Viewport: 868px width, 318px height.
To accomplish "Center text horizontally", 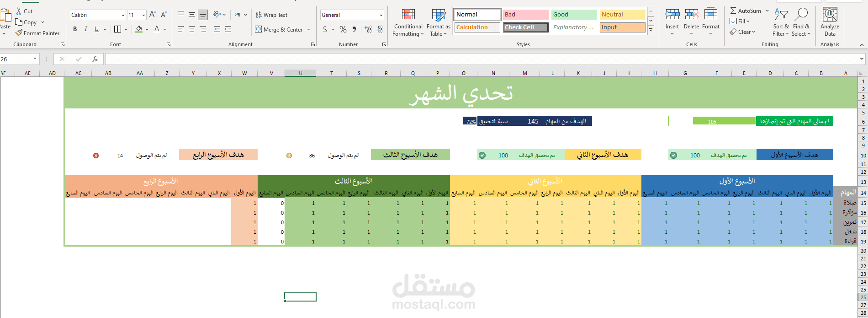I will (192, 29).
